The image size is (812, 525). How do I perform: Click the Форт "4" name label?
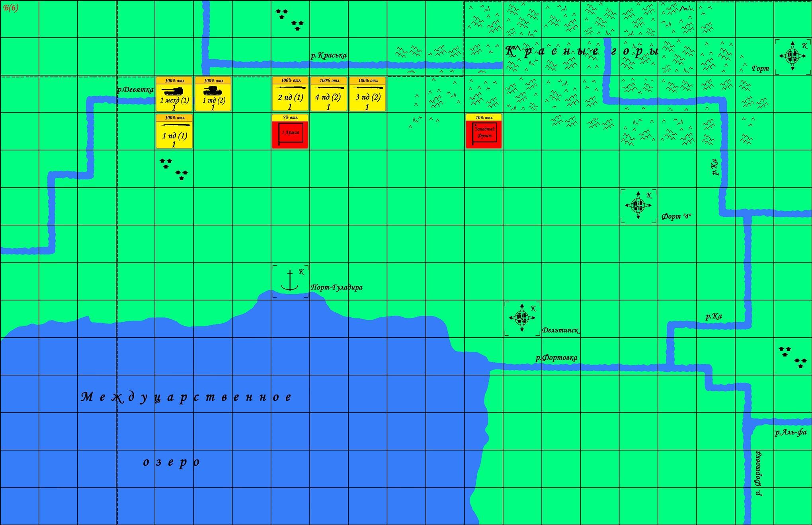[676, 217]
